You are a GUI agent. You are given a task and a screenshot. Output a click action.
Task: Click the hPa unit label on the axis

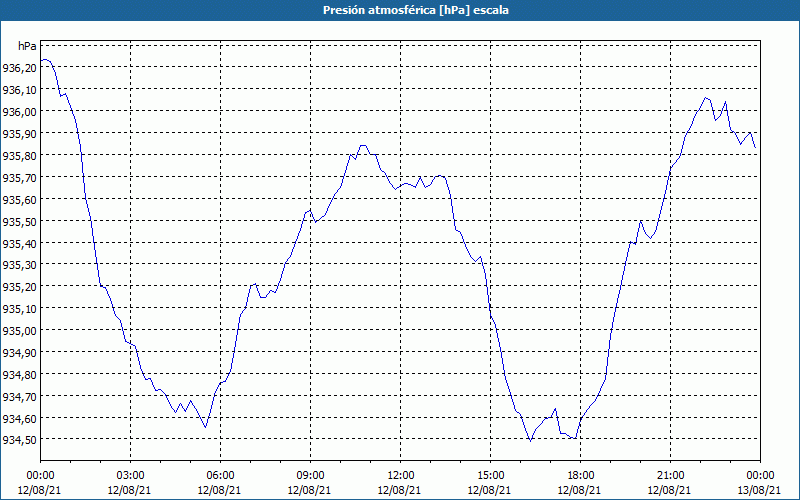[27, 46]
